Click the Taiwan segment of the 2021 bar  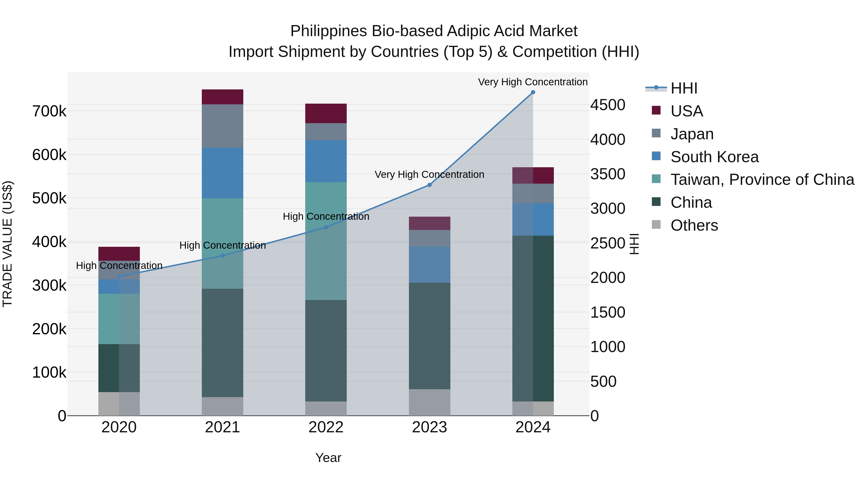(222, 243)
